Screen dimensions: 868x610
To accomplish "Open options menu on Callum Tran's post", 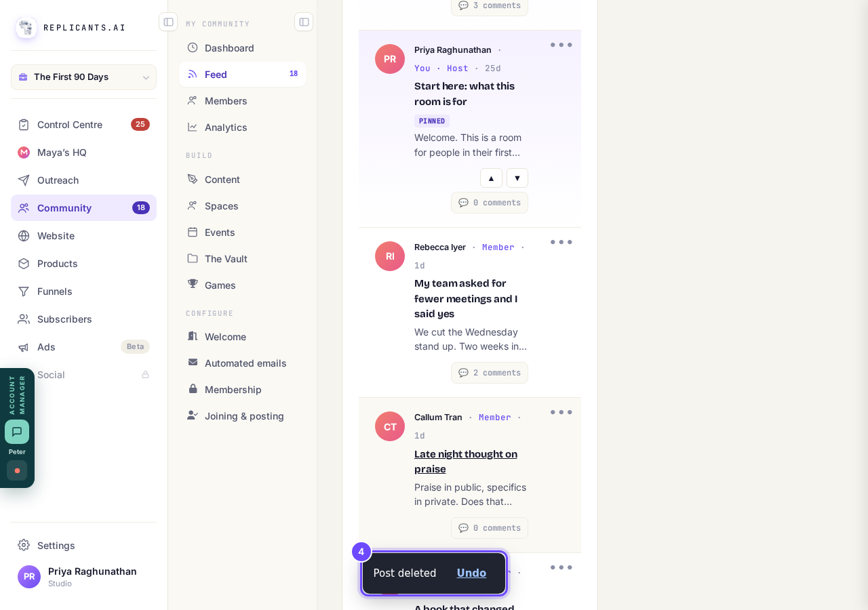I will click(561, 413).
